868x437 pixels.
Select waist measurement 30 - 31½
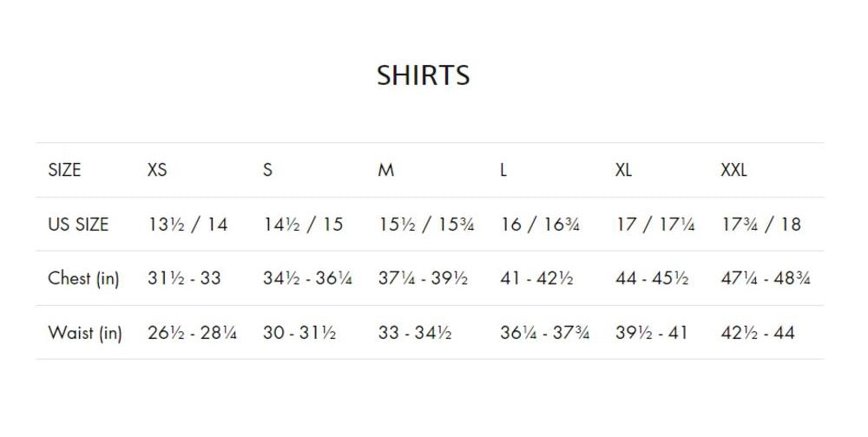pos(299,333)
